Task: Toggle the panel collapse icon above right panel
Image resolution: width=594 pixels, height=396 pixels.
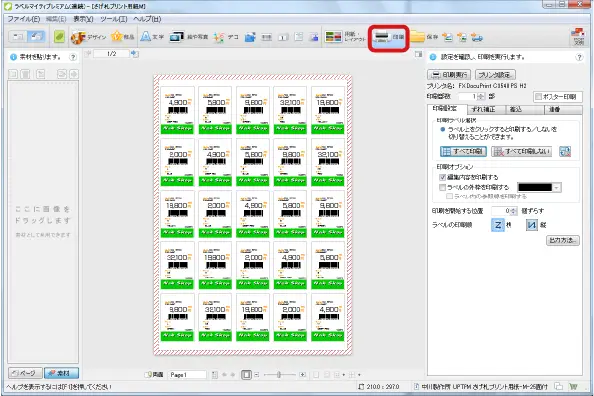Action: 418,54
